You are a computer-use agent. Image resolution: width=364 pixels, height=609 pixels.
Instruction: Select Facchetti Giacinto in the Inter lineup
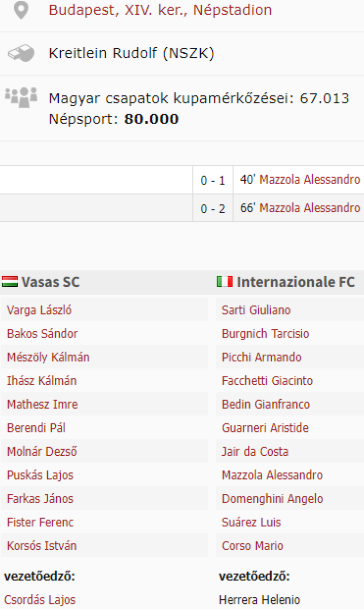pyautogui.click(x=267, y=381)
